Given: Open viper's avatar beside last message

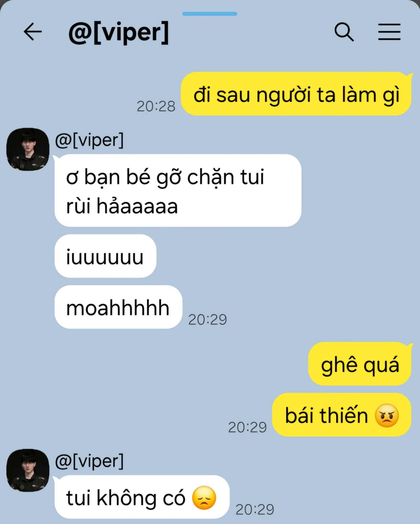Looking at the screenshot, I should 28,470.
